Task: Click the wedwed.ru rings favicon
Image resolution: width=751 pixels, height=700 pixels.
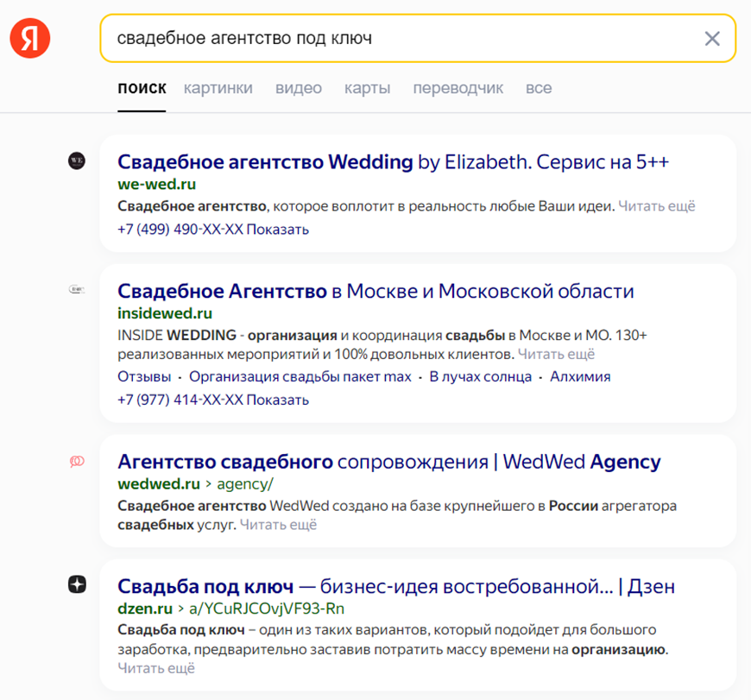Action: (x=77, y=462)
